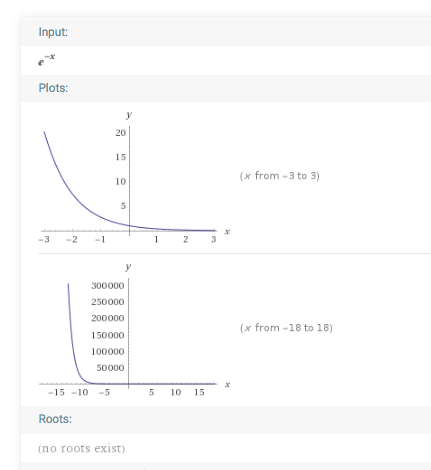Click the "Plots:" section header
This screenshot has width=431, height=470.
(53, 88)
